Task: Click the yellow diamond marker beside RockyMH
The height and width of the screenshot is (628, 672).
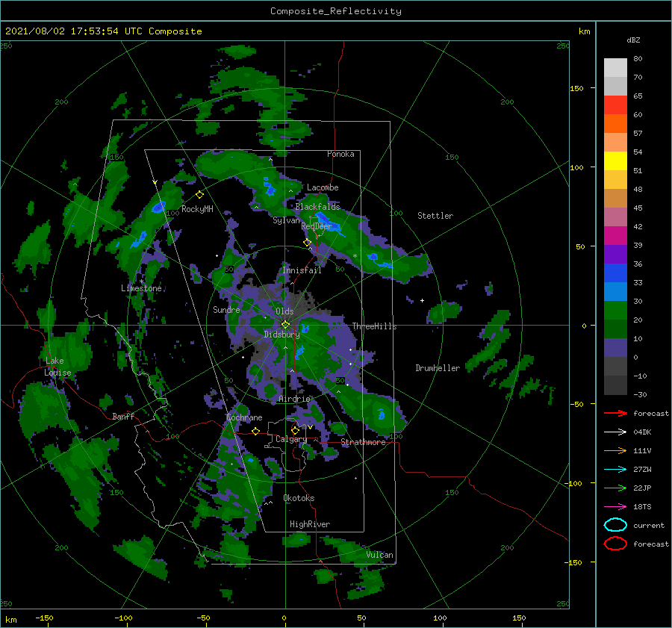Action: [199, 195]
